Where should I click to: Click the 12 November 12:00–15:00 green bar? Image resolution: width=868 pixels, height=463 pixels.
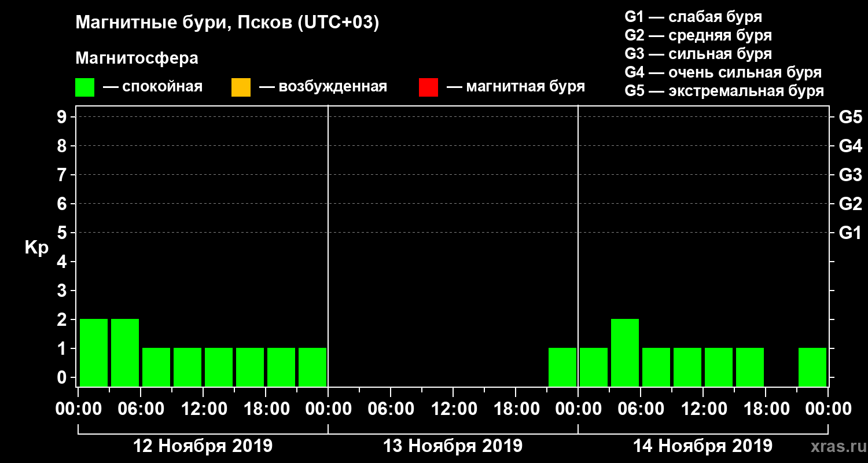219,367
